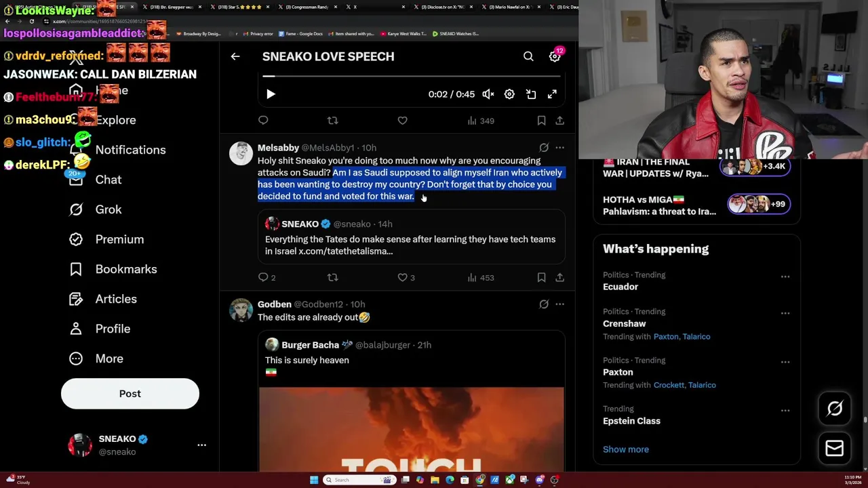Image resolution: width=868 pixels, height=488 pixels.
Task: Open account switcher dots next to SNEAKO
Action: pyautogui.click(x=201, y=445)
